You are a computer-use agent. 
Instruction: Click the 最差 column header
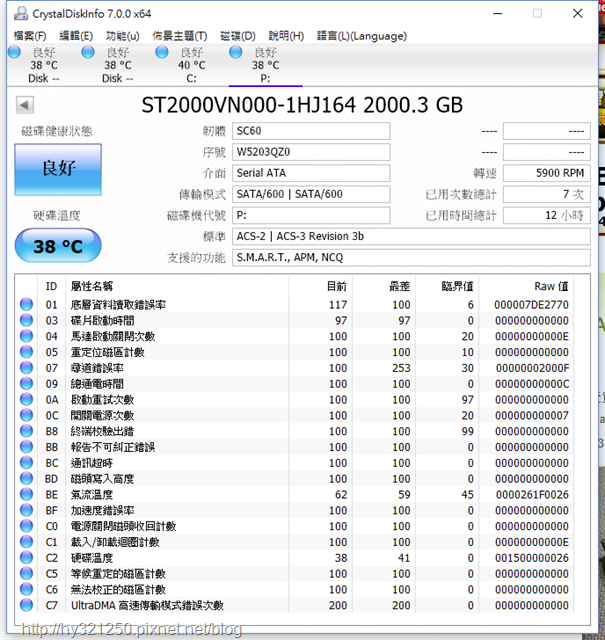click(x=399, y=286)
